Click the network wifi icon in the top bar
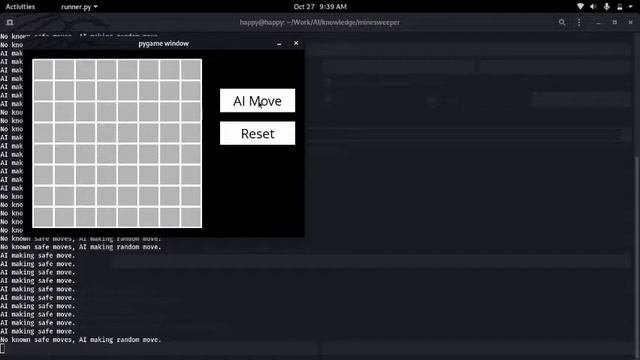Screen dimensions: 640x360 580,7
